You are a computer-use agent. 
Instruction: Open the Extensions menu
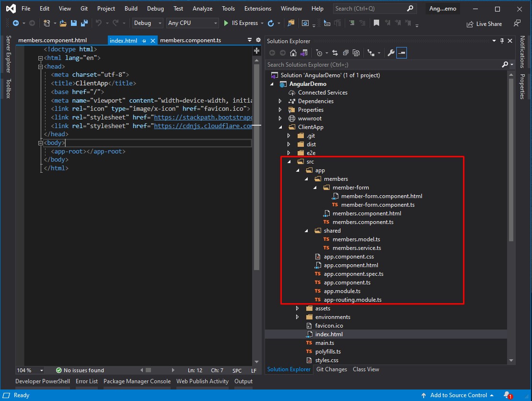coord(257,9)
